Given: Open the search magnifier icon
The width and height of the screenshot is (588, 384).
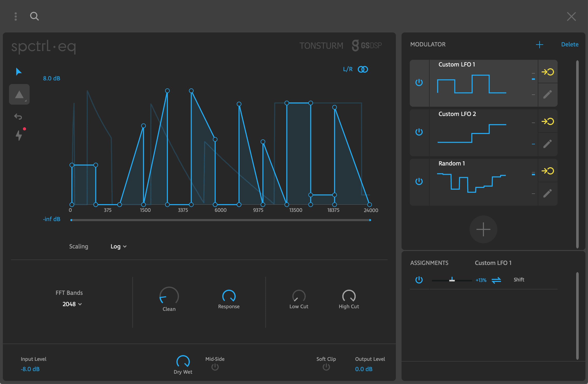Looking at the screenshot, I should pos(34,16).
